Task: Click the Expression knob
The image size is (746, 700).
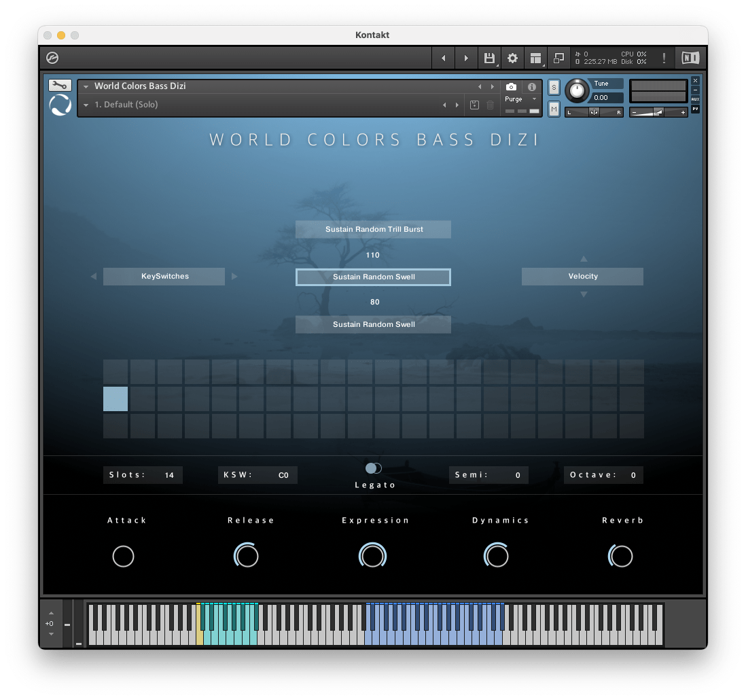Action: click(x=372, y=555)
